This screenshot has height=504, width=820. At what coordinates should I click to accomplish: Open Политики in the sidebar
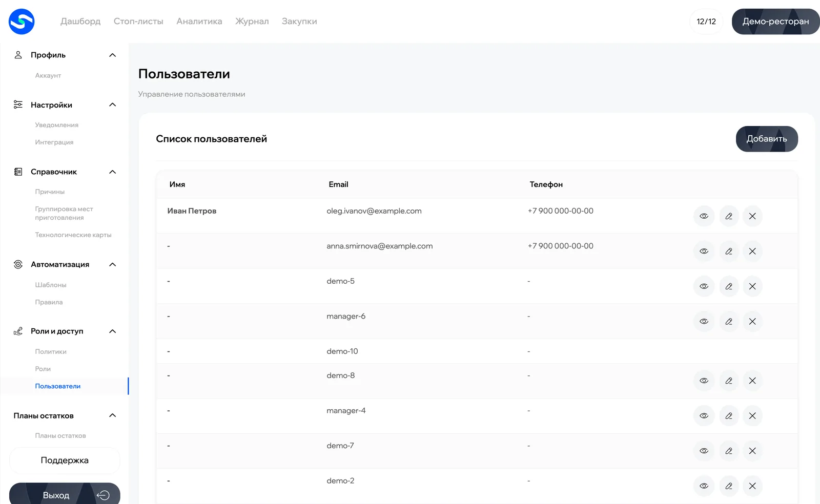coord(51,352)
